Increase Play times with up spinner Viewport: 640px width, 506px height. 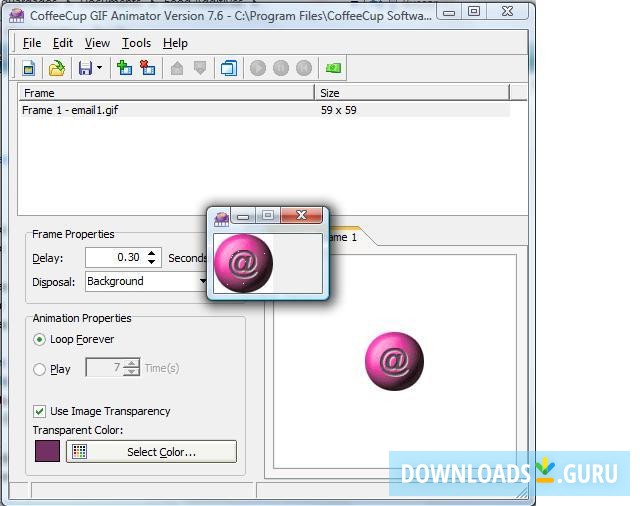(x=131, y=363)
